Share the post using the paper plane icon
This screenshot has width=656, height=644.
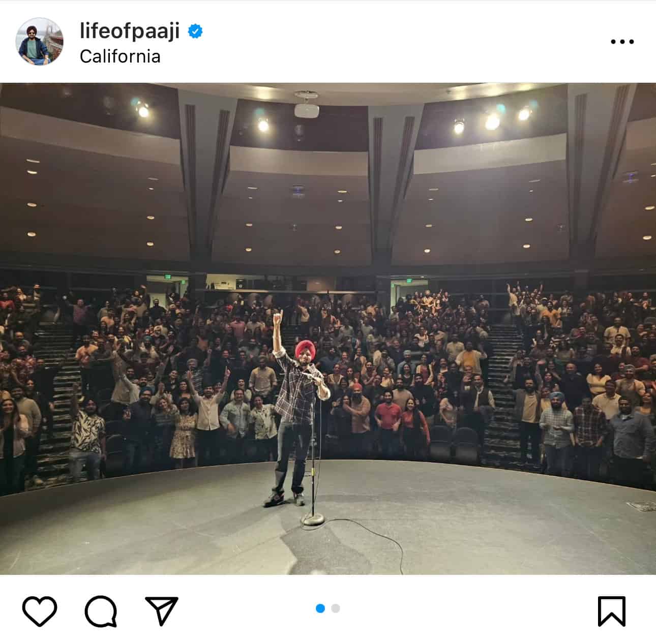pyautogui.click(x=162, y=610)
